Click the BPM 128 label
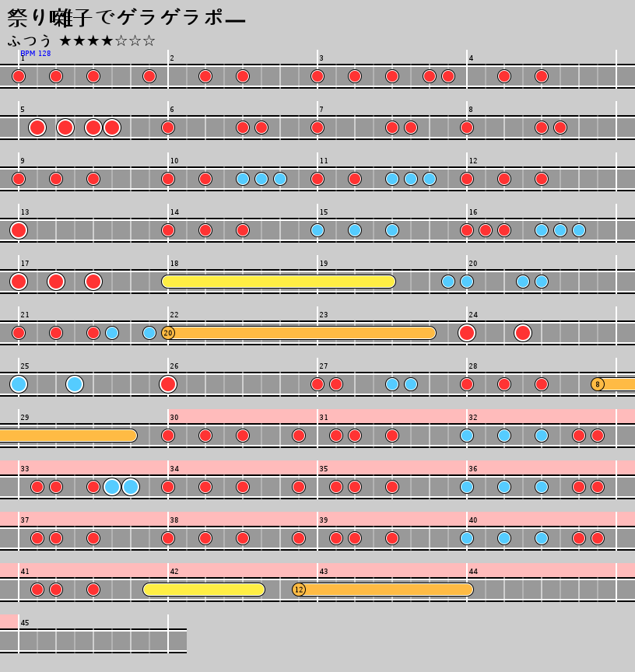Image resolution: width=635 pixels, height=672 pixels. 36,54
